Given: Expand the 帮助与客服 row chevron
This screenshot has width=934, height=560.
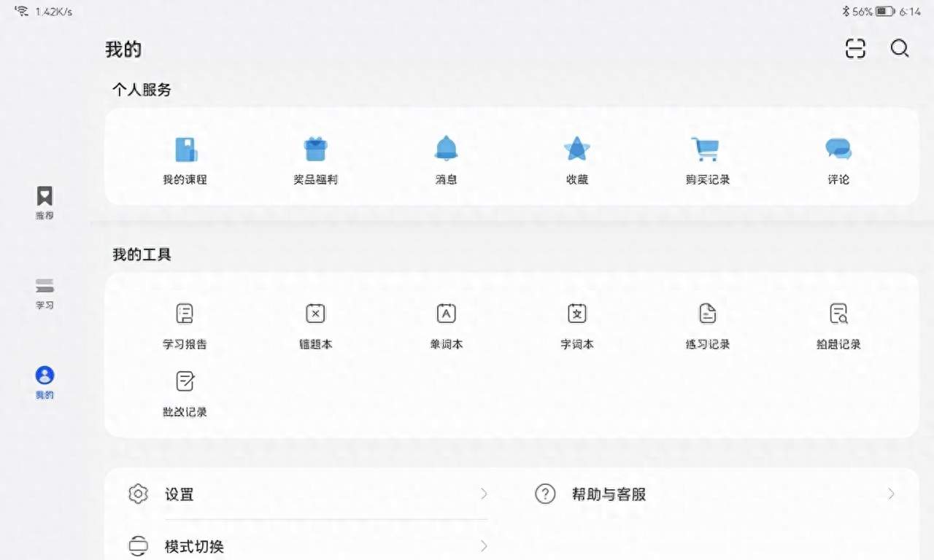Looking at the screenshot, I should point(891,494).
